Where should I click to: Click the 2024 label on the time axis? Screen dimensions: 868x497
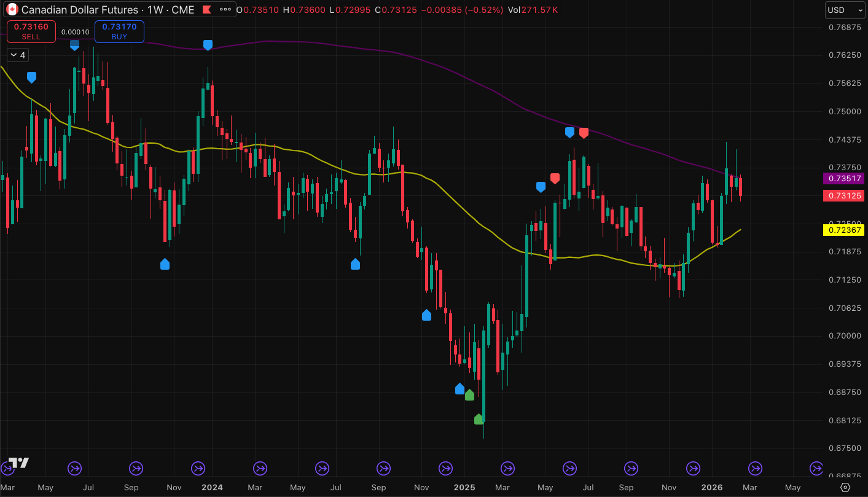tap(212, 487)
